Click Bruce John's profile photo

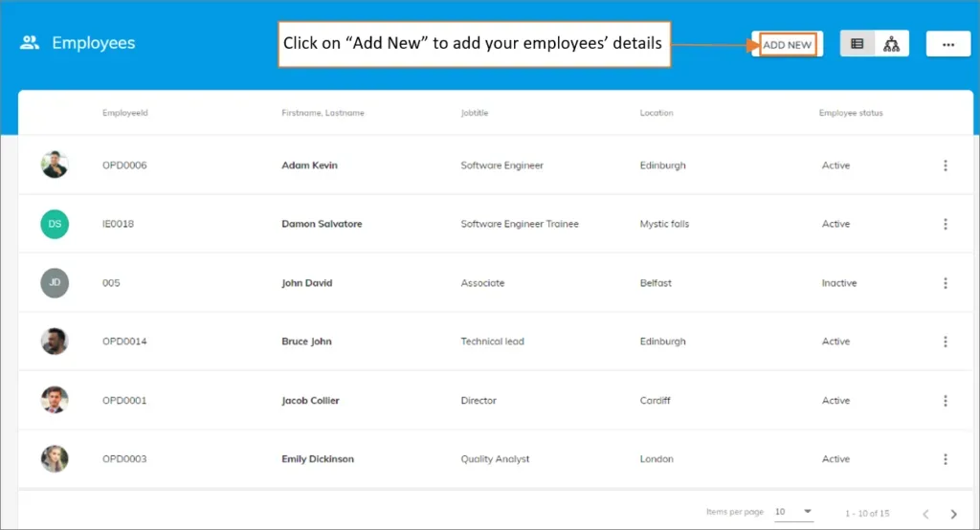tap(55, 342)
